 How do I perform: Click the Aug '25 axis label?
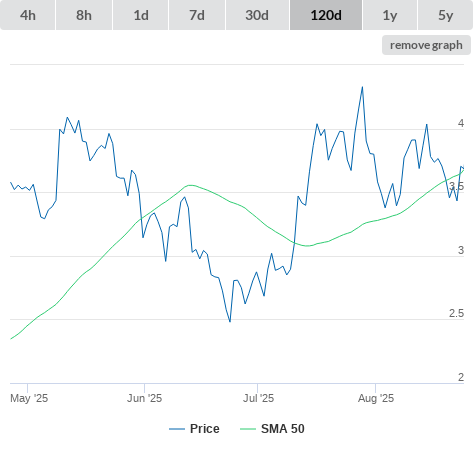pyautogui.click(x=376, y=398)
